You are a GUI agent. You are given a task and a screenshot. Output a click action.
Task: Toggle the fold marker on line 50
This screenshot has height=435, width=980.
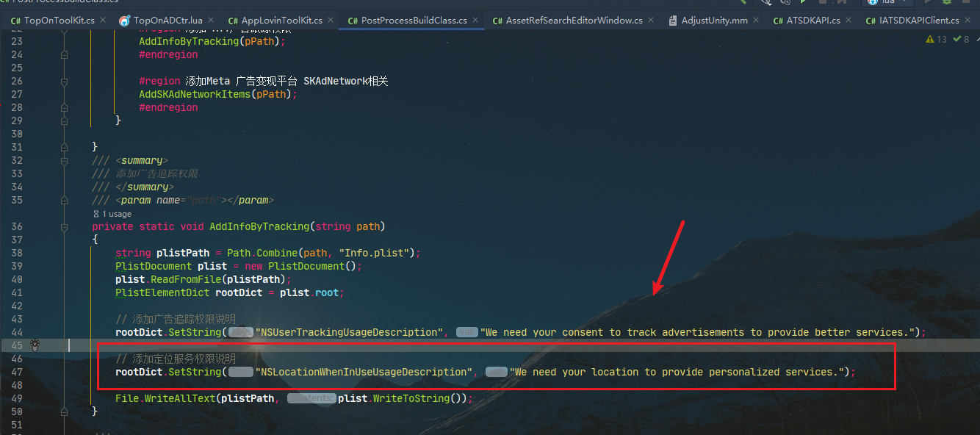tap(64, 411)
